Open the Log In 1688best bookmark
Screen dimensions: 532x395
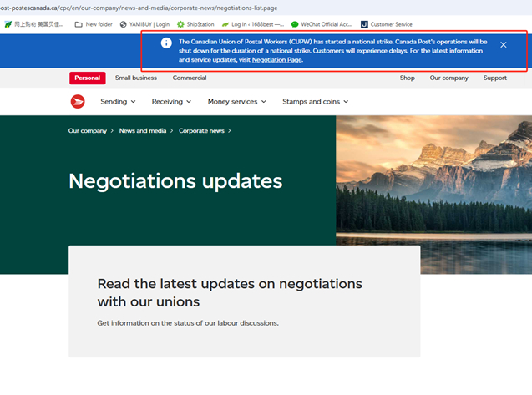pyautogui.click(x=253, y=24)
